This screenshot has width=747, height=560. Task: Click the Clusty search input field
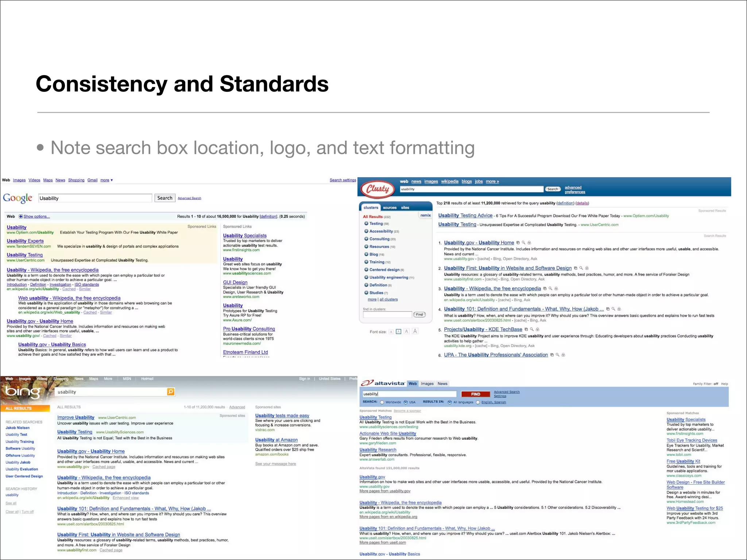(472, 189)
